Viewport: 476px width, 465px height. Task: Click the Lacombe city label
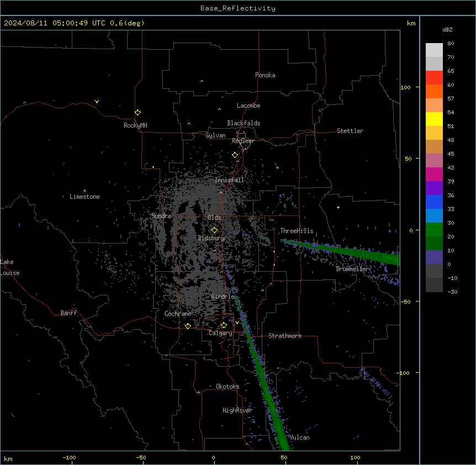point(248,105)
